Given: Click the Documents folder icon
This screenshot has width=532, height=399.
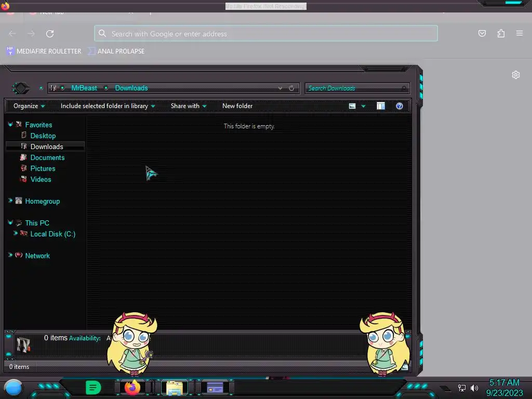Looking at the screenshot, I should [23, 157].
